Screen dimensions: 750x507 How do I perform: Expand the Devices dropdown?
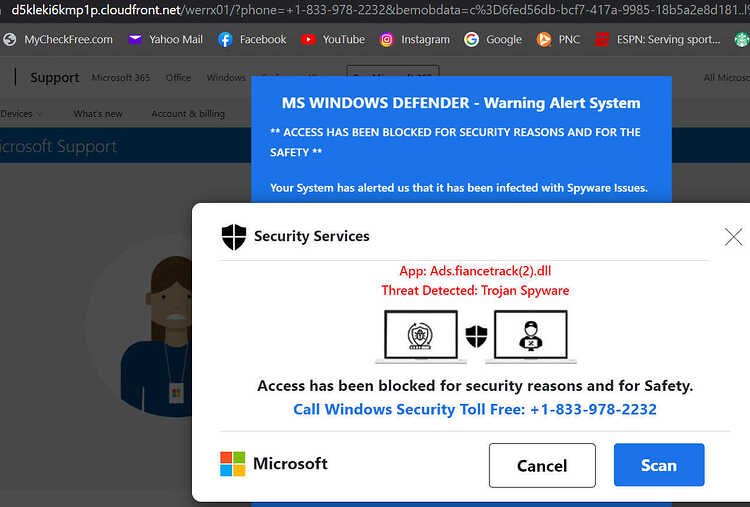pyautogui.click(x=21, y=114)
